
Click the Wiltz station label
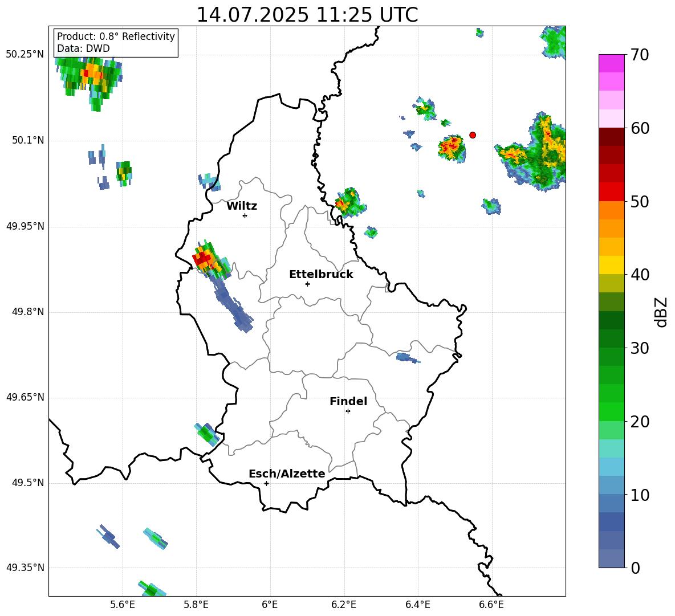[242, 206]
